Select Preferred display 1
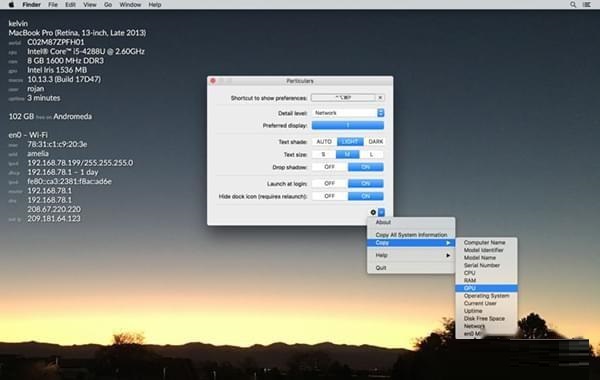The image size is (600, 380). pyautogui.click(x=347, y=126)
